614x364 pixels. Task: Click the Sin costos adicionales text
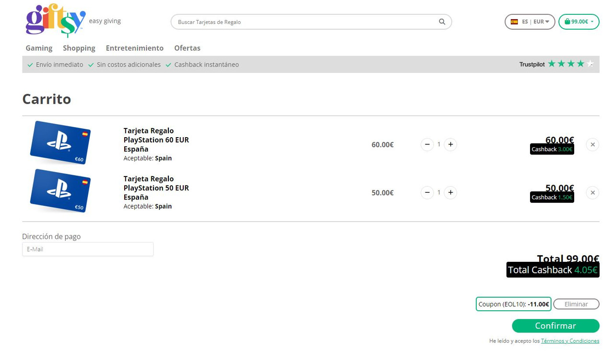[129, 64]
